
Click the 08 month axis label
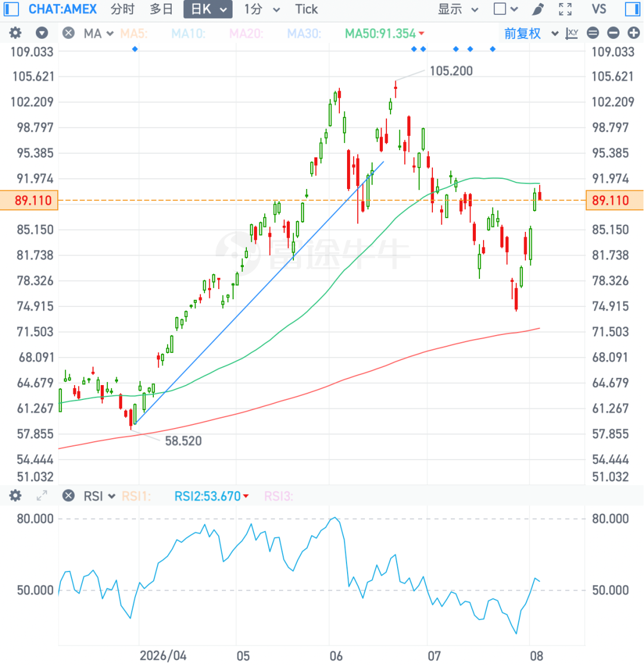[536, 656]
